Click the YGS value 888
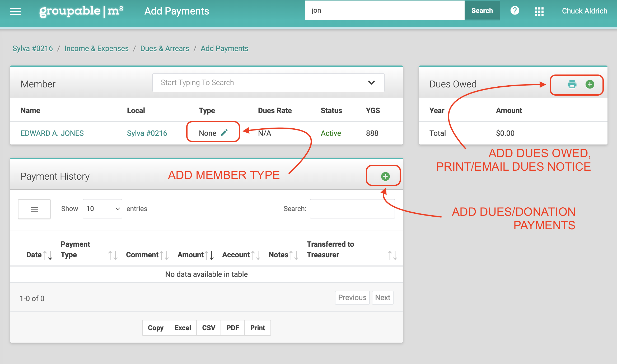 click(372, 133)
